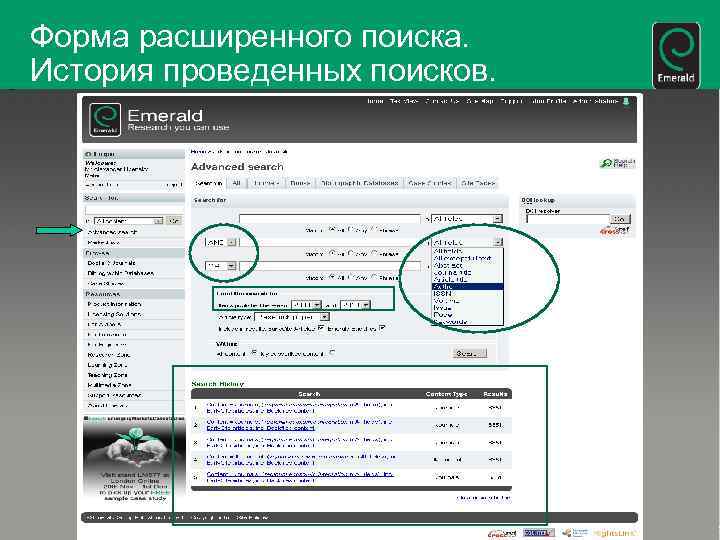Open the Marked lists sidebar link
720x540 pixels.
click(x=103, y=242)
